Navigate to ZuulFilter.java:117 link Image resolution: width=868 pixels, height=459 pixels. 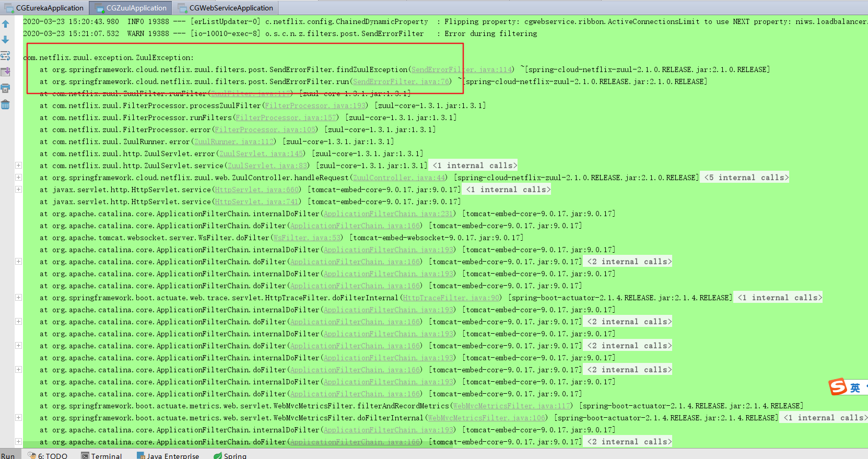pos(251,93)
